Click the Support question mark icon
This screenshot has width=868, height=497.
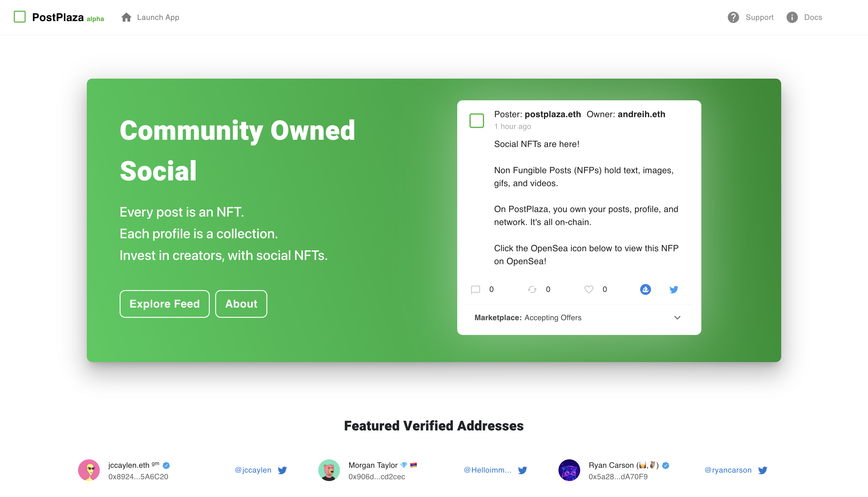(x=733, y=17)
